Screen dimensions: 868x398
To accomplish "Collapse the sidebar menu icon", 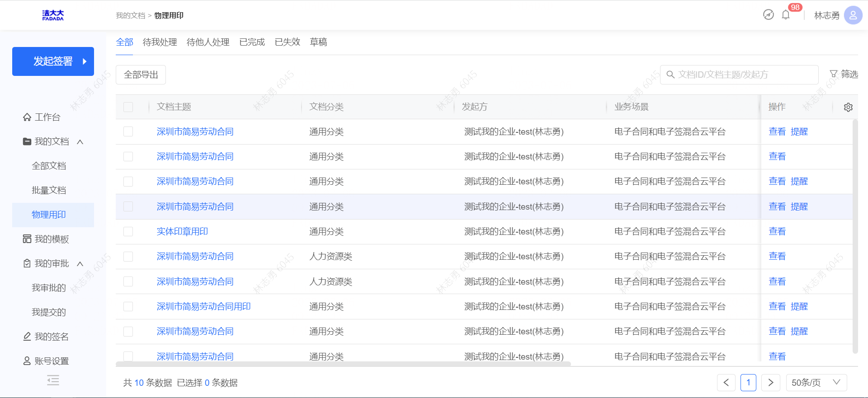I will [x=53, y=380].
